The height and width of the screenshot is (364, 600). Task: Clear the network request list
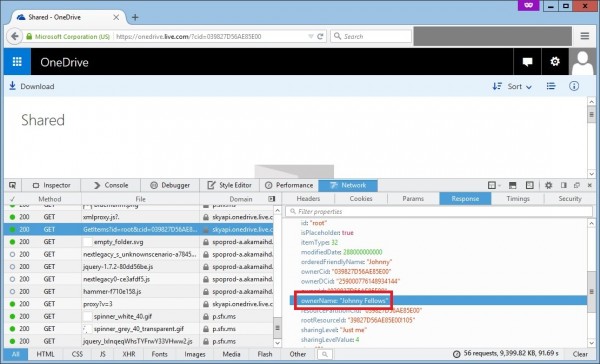(580, 354)
